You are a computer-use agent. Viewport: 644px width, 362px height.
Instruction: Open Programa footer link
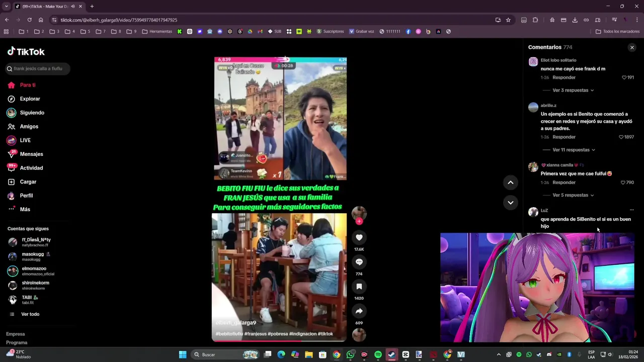(17, 342)
